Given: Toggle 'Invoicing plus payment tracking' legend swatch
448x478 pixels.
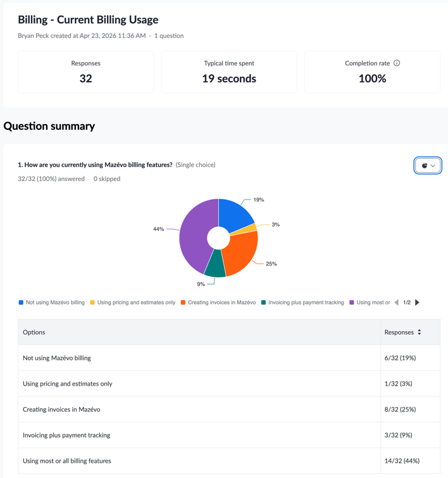Looking at the screenshot, I should point(263,303).
